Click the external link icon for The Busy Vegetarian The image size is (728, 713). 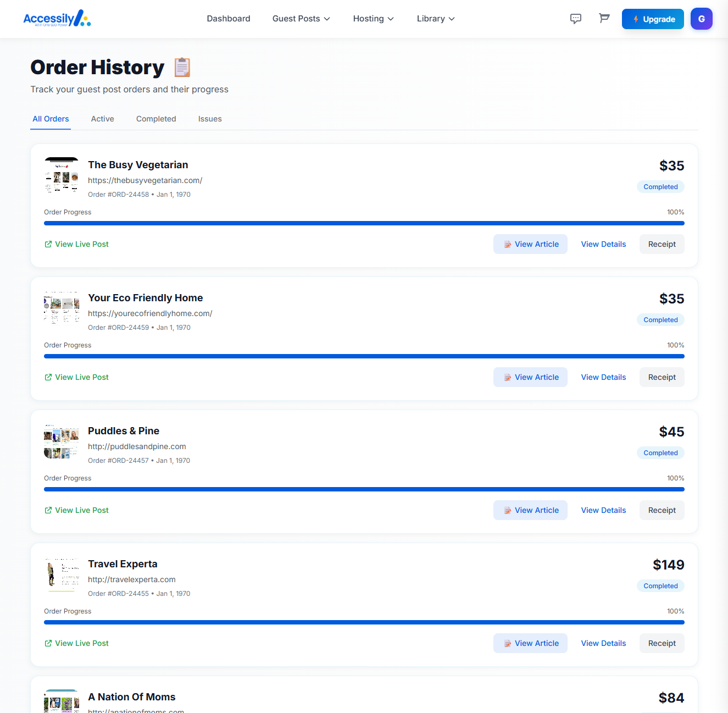[x=48, y=244]
